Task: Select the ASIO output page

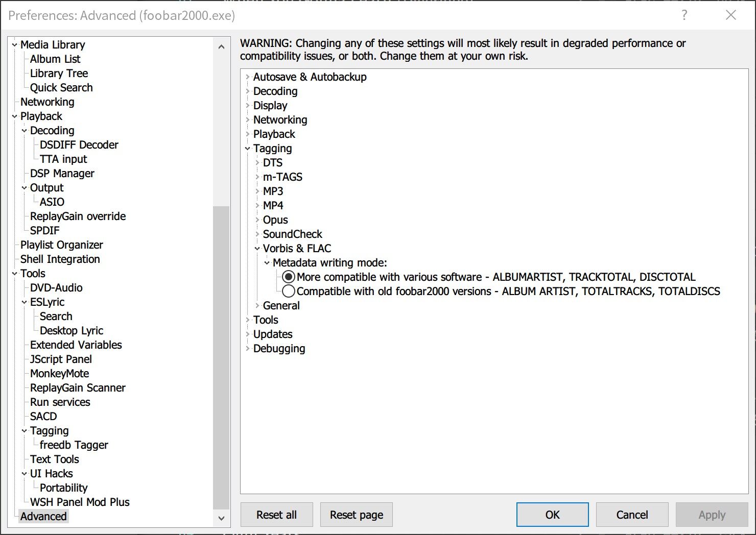Action: point(52,202)
